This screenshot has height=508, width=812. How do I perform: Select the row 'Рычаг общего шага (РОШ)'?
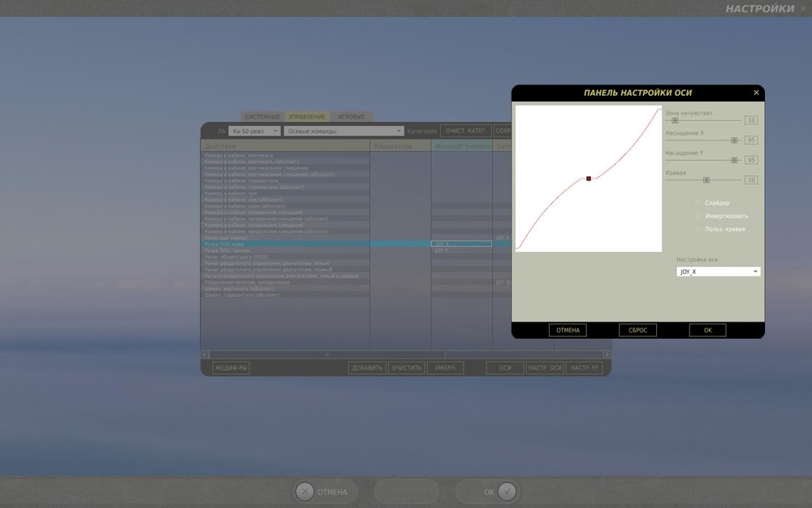click(x=285, y=257)
